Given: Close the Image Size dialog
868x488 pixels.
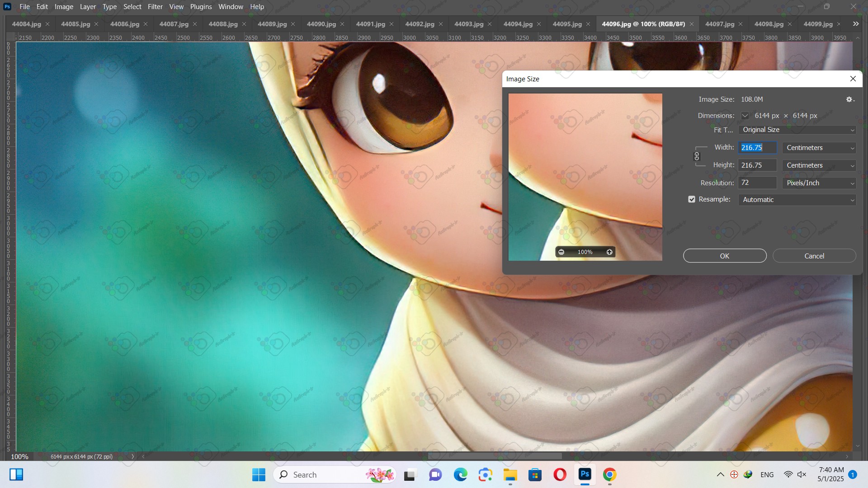Looking at the screenshot, I should tap(853, 79).
